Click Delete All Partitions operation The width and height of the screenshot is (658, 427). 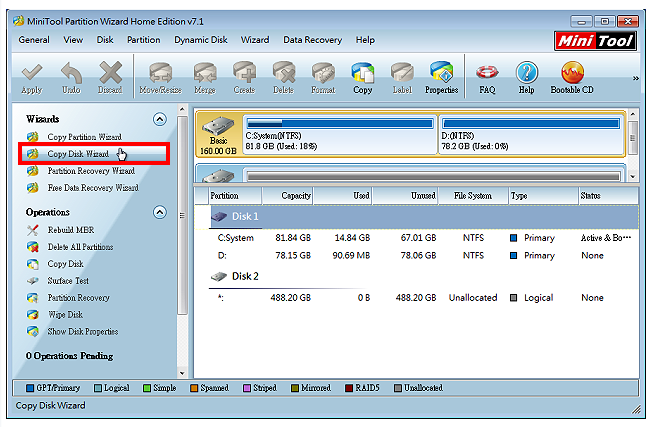tap(80, 247)
